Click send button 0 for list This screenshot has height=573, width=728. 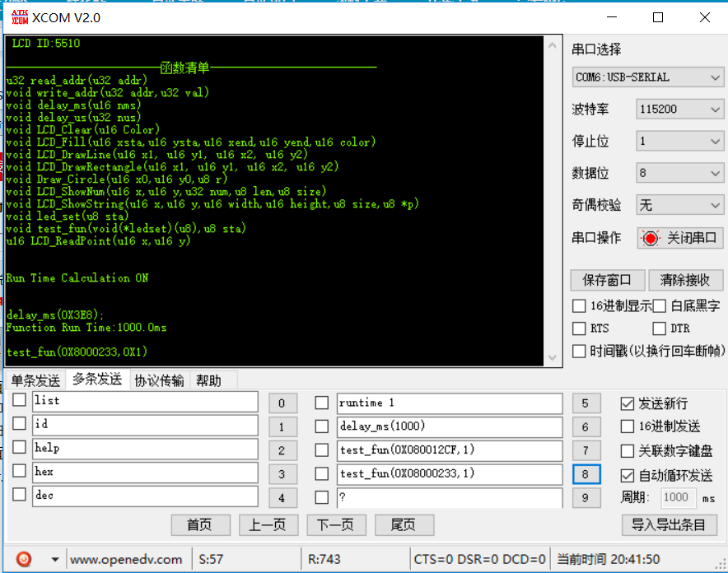pos(282,403)
